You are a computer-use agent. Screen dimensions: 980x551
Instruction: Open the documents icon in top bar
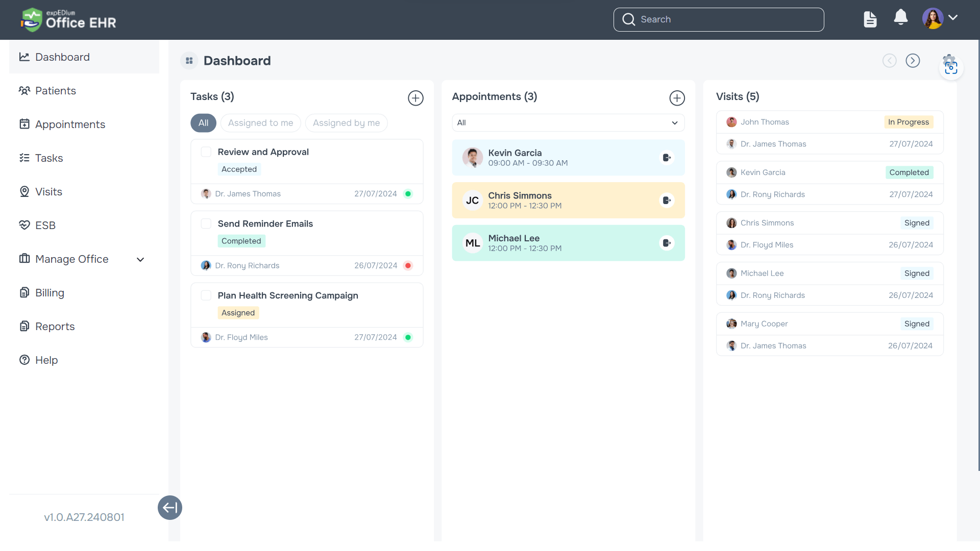pos(870,19)
